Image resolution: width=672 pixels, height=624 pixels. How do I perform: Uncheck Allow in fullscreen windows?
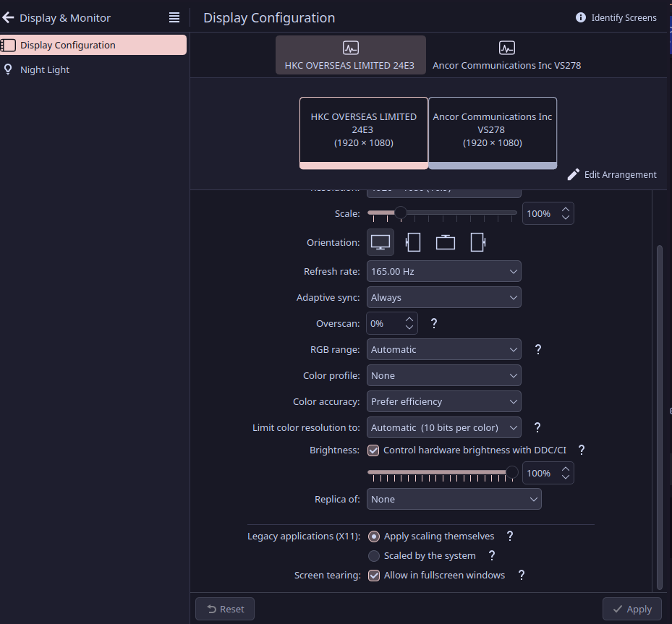click(374, 575)
